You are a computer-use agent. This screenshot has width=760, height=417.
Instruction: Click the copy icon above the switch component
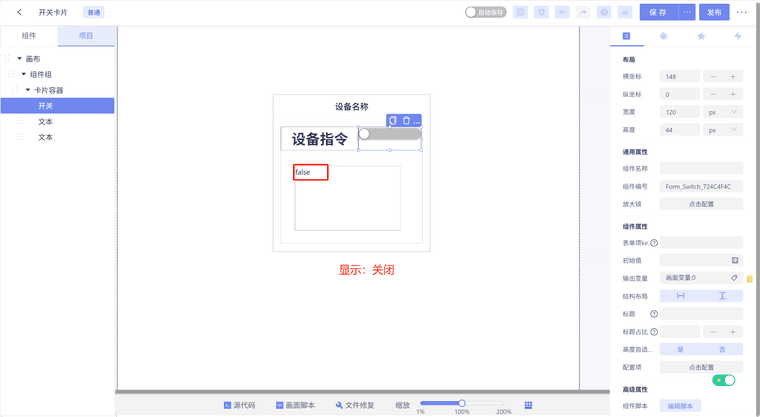click(x=393, y=120)
